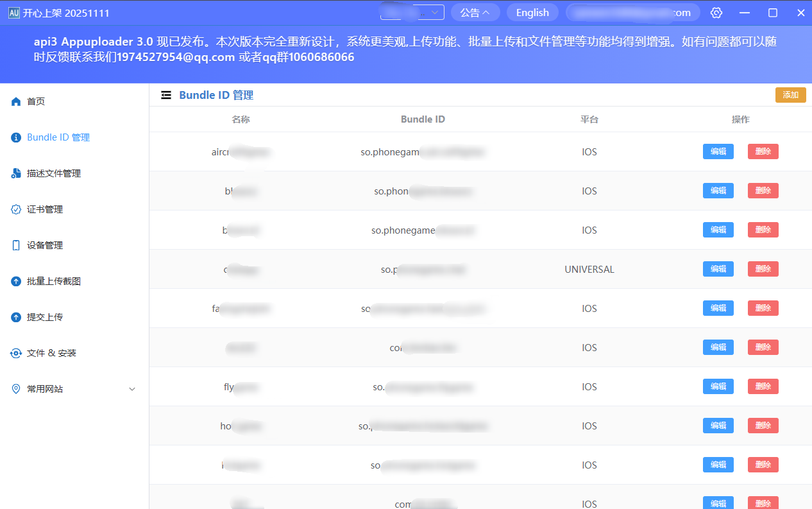This screenshot has height=509, width=812.
Task: Click the upload arrow icon beside 批量上传截图
Action: pyautogui.click(x=16, y=281)
